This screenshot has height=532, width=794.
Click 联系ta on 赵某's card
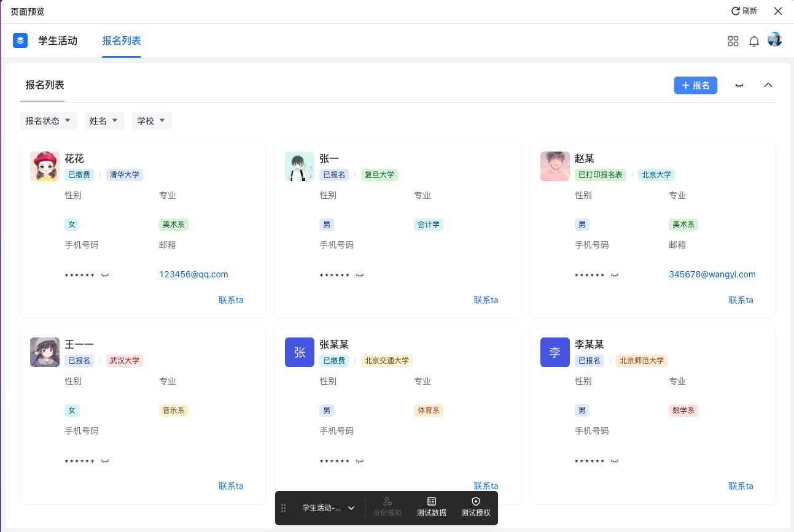click(741, 300)
